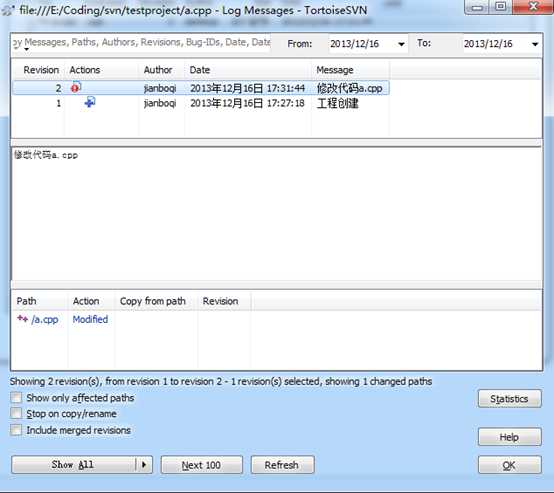Open the From date picker dropdown
Viewport: 554px width, 493px height.
[x=401, y=44]
